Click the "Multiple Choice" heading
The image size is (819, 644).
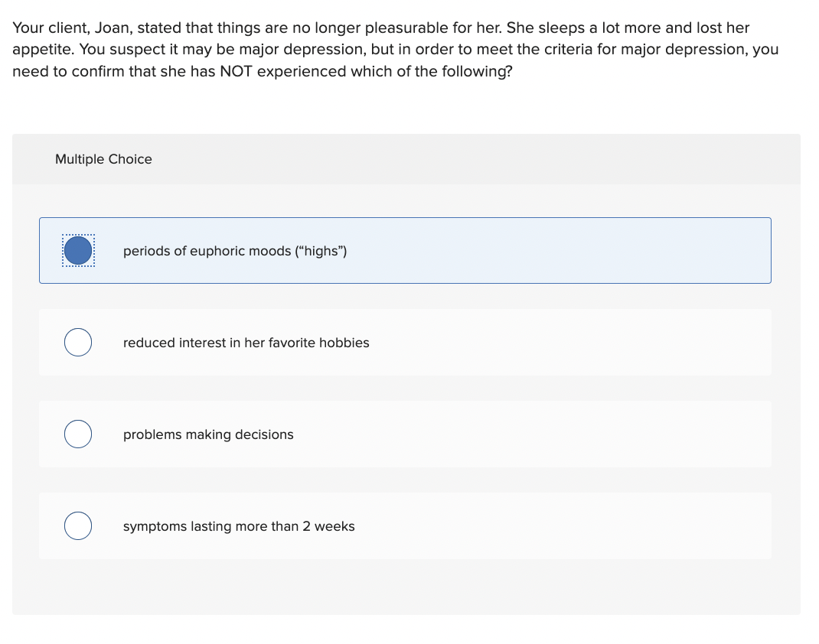103,159
